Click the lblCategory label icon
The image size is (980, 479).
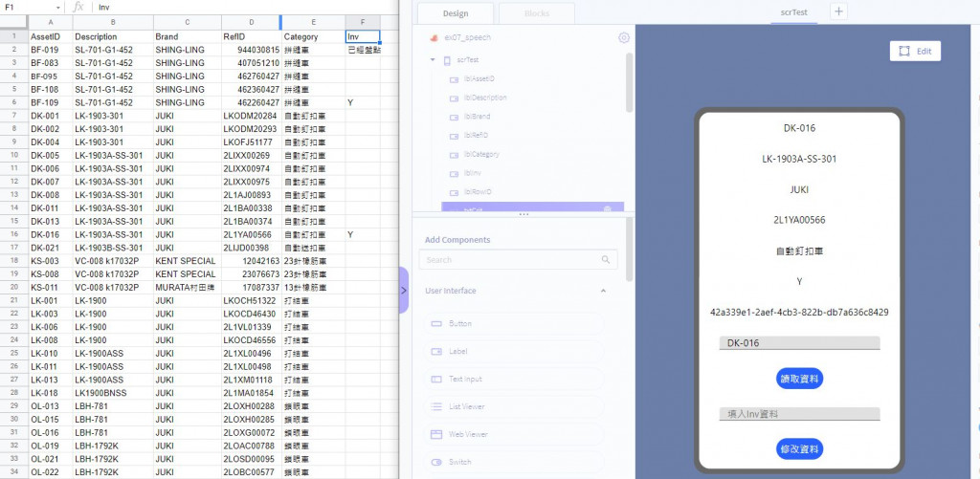[x=455, y=154]
